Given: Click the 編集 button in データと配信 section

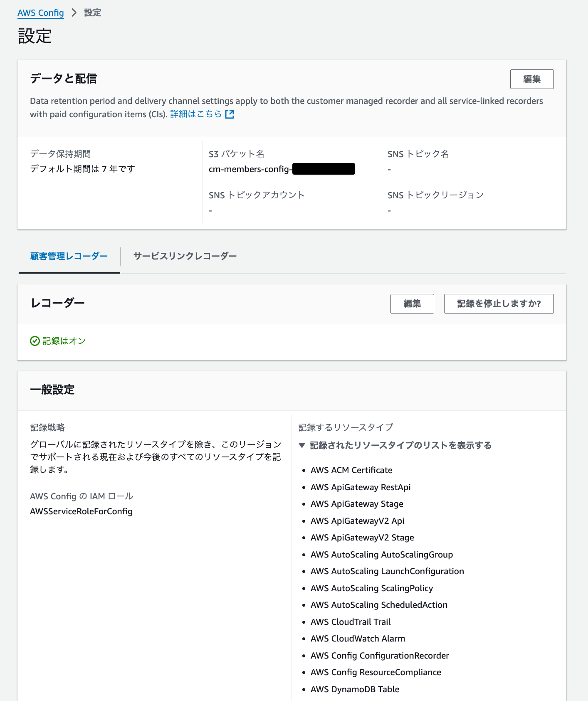Looking at the screenshot, I should click(532, 79).
